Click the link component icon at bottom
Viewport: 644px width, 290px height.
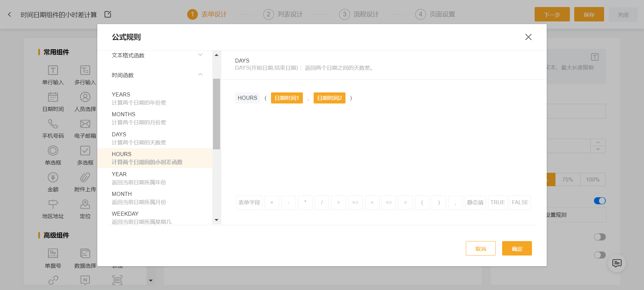click(53, 280)
